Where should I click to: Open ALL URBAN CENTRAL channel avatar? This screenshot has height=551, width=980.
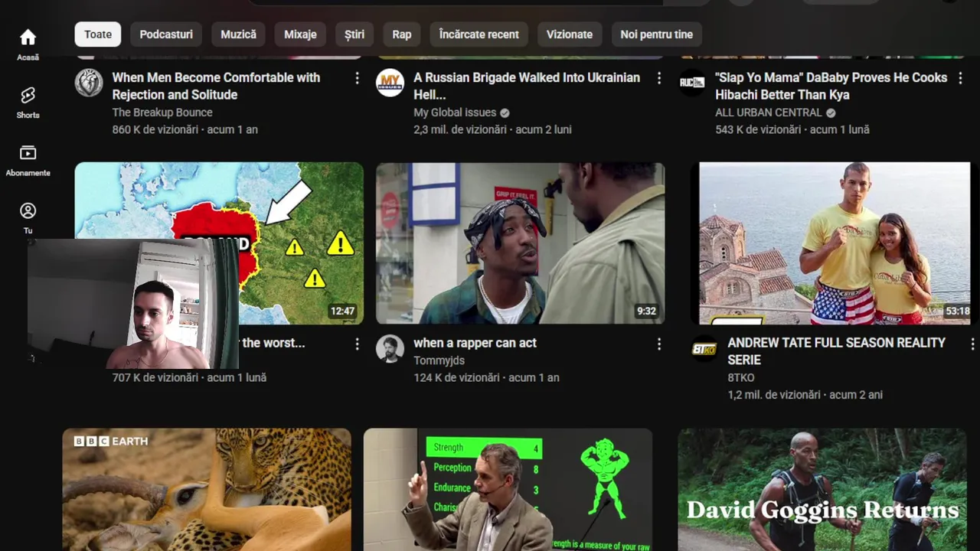692,83
